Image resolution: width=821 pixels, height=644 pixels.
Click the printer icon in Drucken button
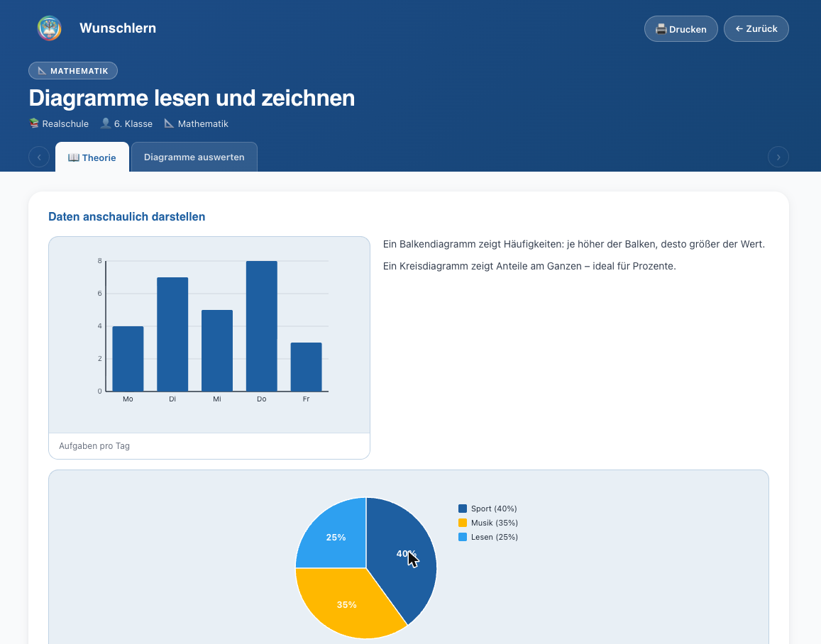click(661, 29)
